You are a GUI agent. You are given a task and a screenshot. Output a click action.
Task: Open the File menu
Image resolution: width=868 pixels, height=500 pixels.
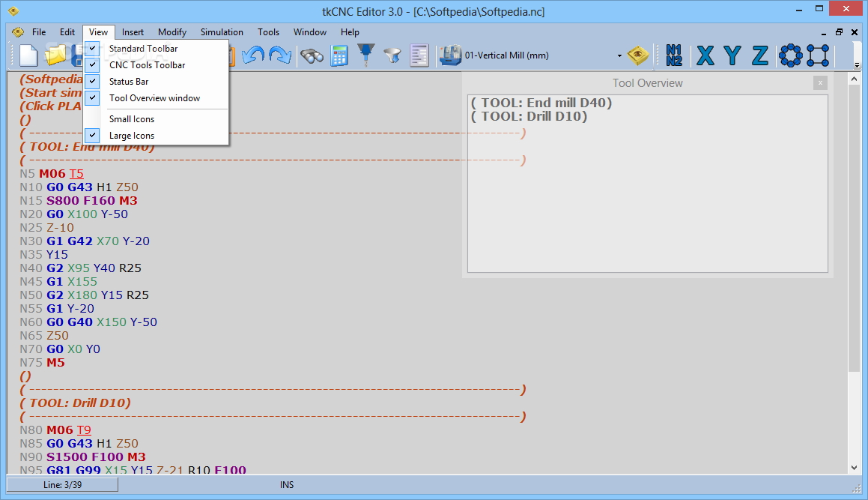[39, 31]
